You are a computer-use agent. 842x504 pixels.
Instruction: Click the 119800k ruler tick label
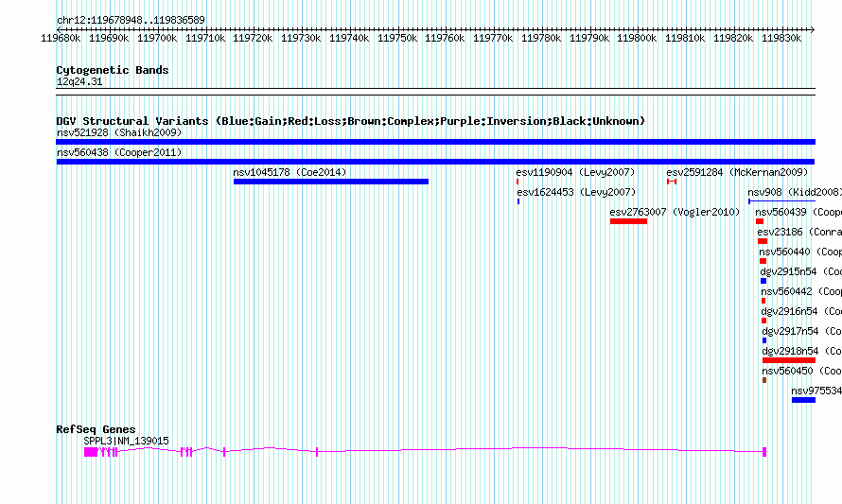pyautogui.click(x=637, y=39)
